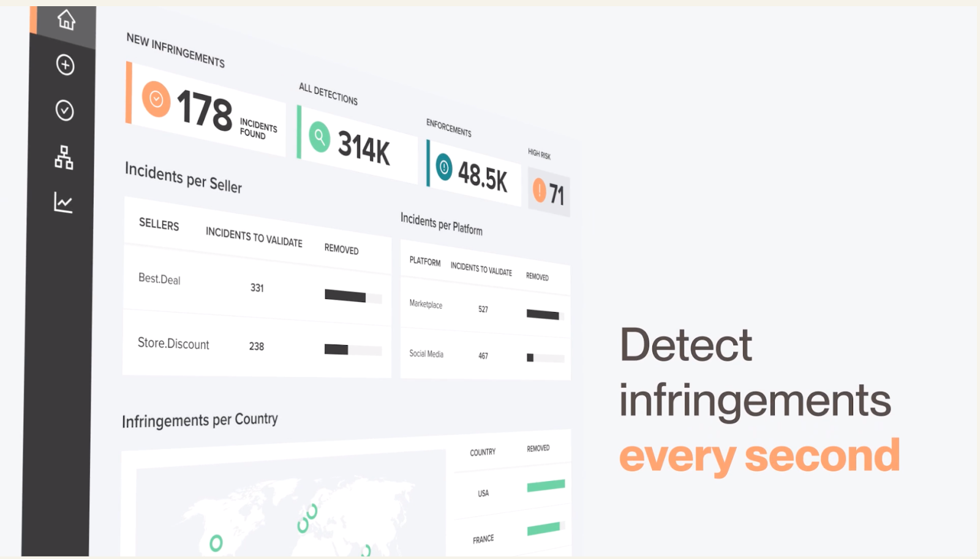
Task: Click REMOVED header in the seller table
Action: click(x=341, y=249)
